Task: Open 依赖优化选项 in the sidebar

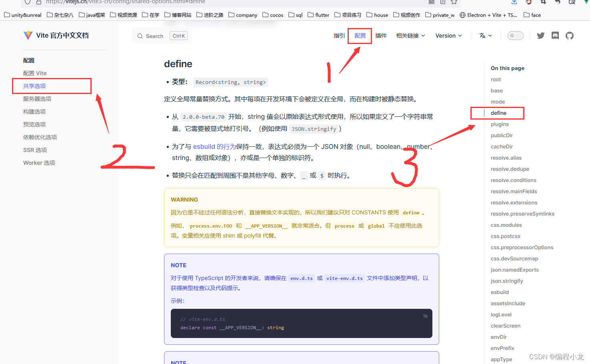Action: point(40,137)
